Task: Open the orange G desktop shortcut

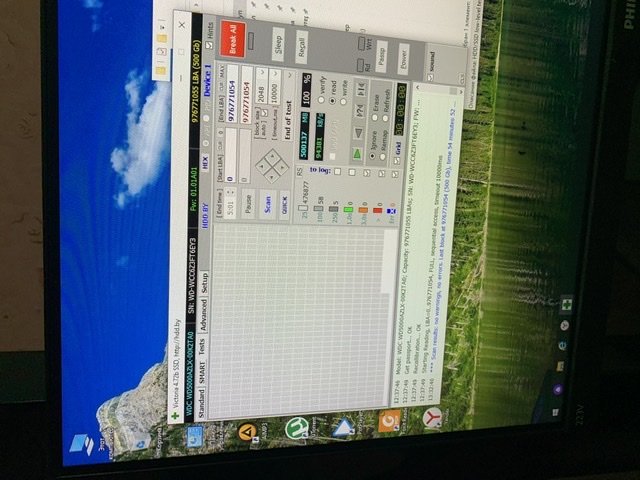Action: pos(389,421)
